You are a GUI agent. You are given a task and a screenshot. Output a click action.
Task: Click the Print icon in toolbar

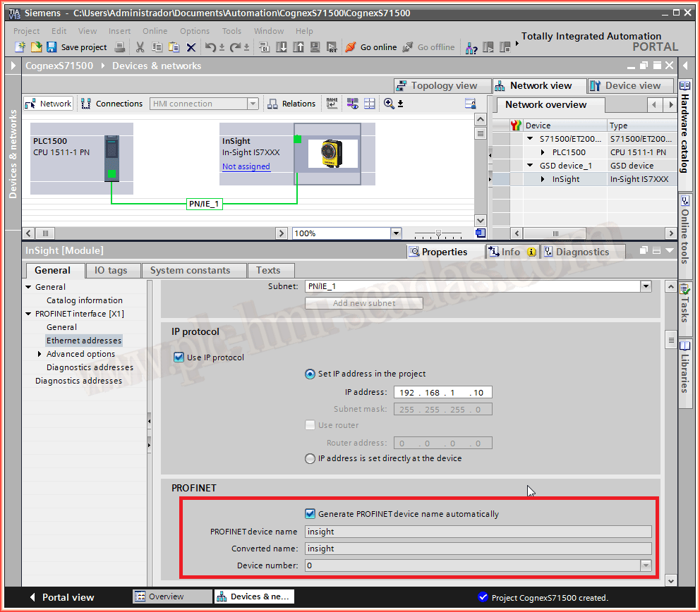click(x=120, y=47)
